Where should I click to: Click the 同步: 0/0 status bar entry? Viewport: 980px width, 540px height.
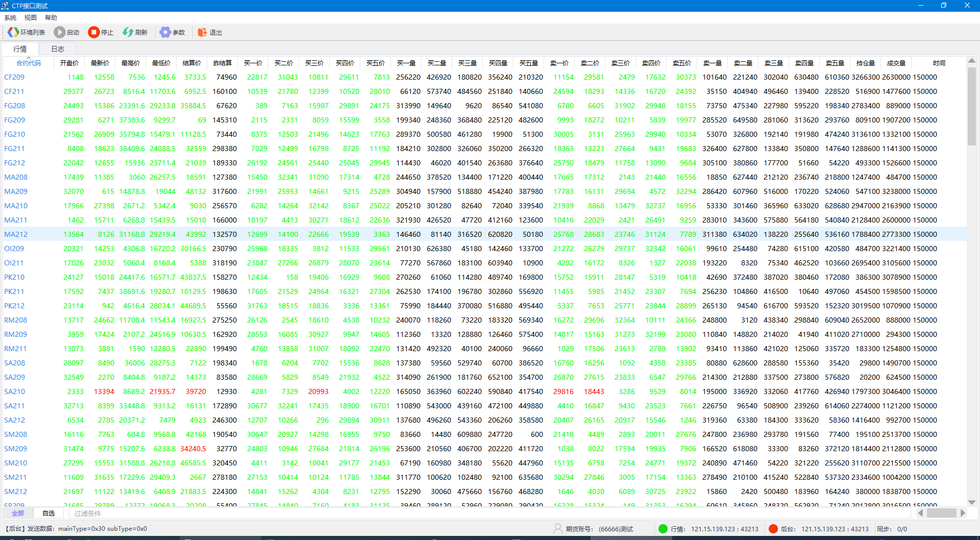coord(892,529)
